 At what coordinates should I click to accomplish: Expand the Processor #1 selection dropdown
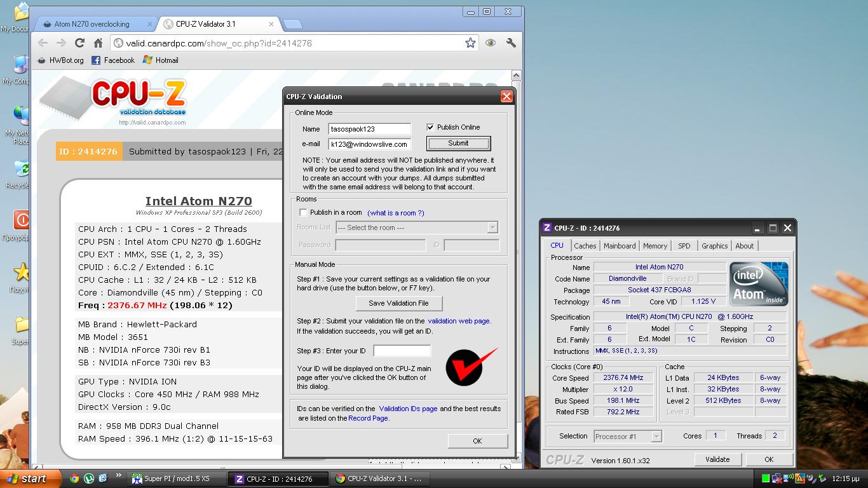point(656,437)
